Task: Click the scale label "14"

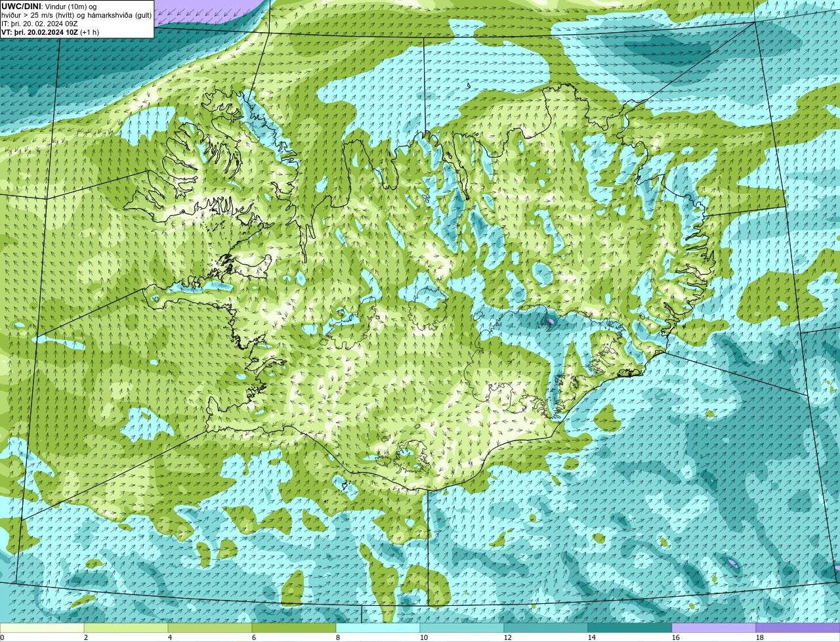Action: (592, 637)
